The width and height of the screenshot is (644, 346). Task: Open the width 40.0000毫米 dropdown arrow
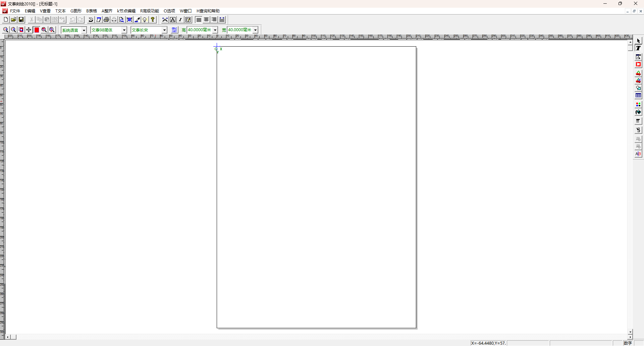[x=256, y=30]
